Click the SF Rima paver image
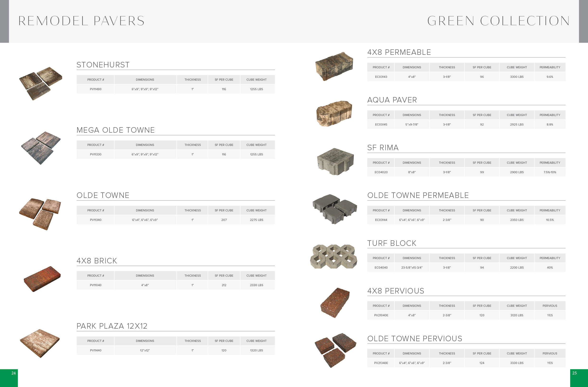Screen dimensions: 588x387 [335, 162]
